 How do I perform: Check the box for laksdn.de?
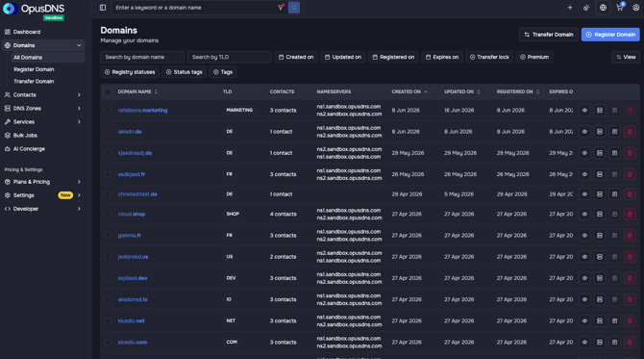108,132
